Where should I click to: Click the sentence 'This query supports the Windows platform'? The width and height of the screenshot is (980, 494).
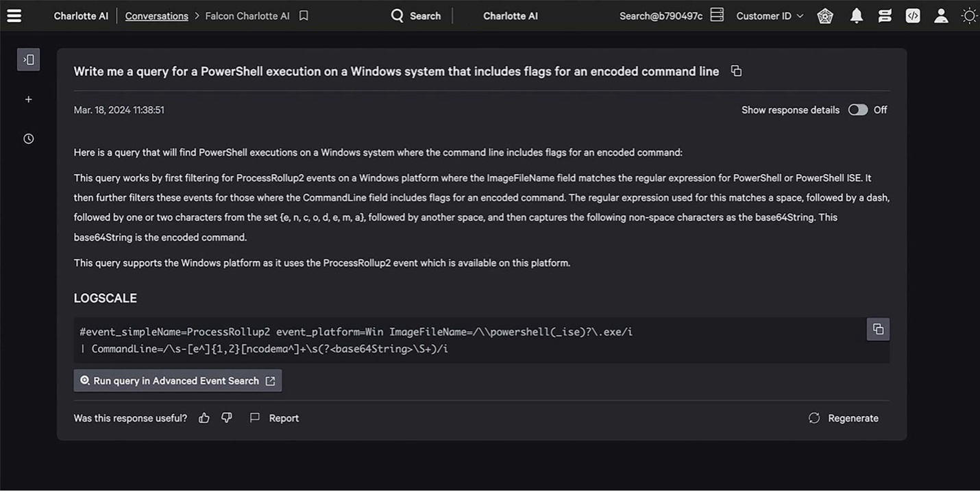click(322, 262)
